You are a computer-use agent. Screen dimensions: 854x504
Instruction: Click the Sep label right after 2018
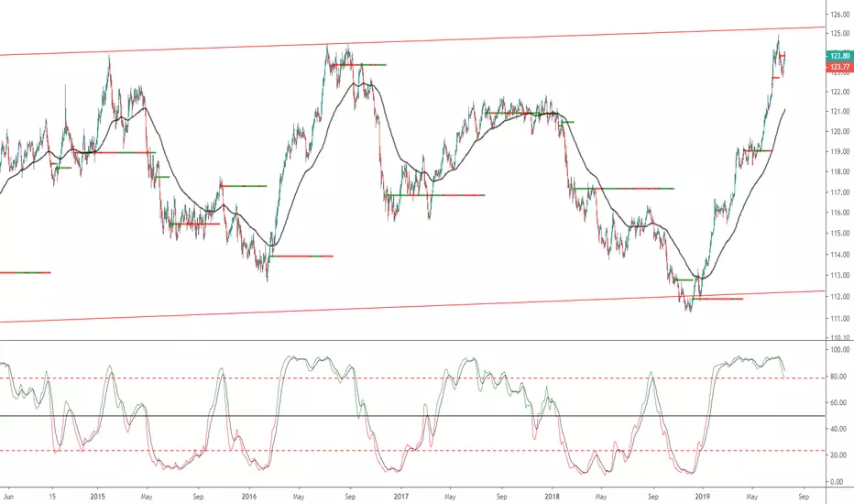[x=653, y=497]
